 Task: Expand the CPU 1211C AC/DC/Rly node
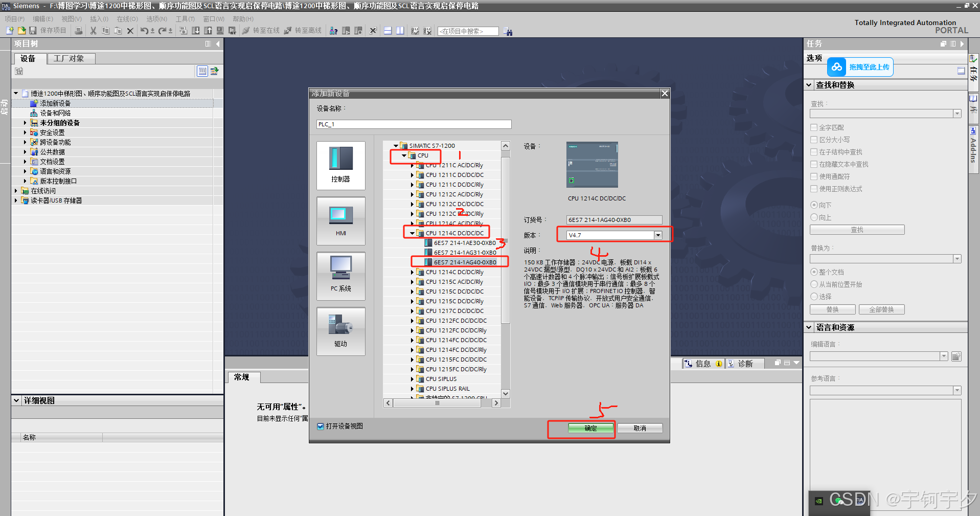(x=412, y=165)
